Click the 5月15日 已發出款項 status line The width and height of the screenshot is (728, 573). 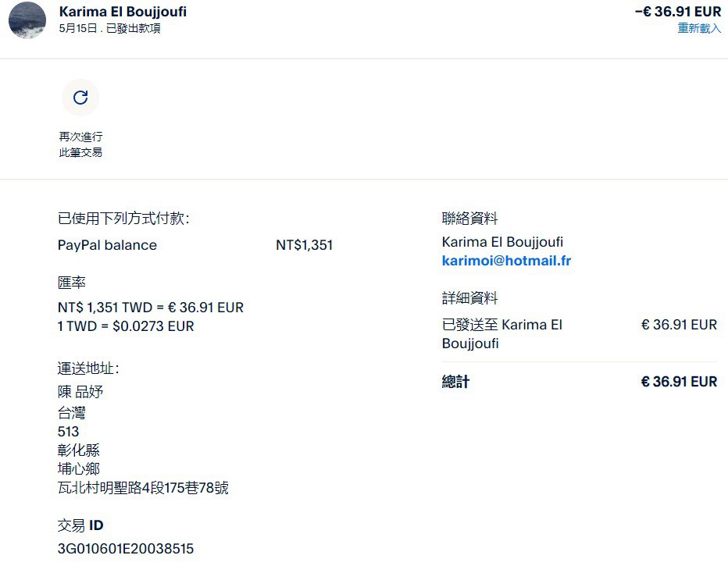pyautogui.click(x=109, y=28)
